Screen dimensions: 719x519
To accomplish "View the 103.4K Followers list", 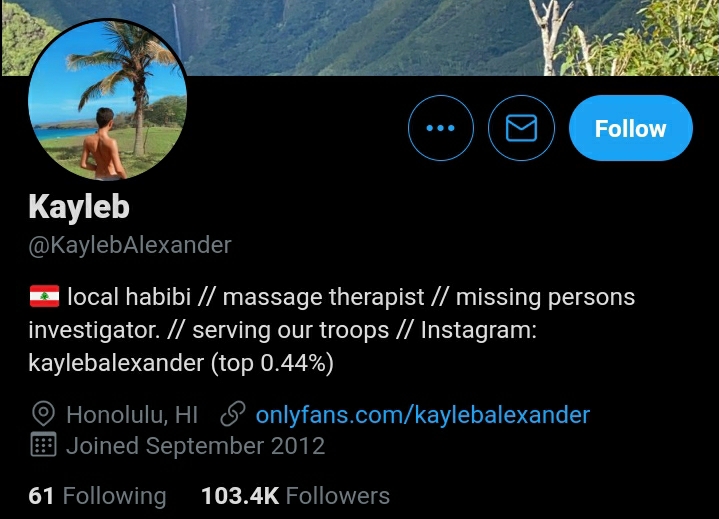I will tap(295, 496).
